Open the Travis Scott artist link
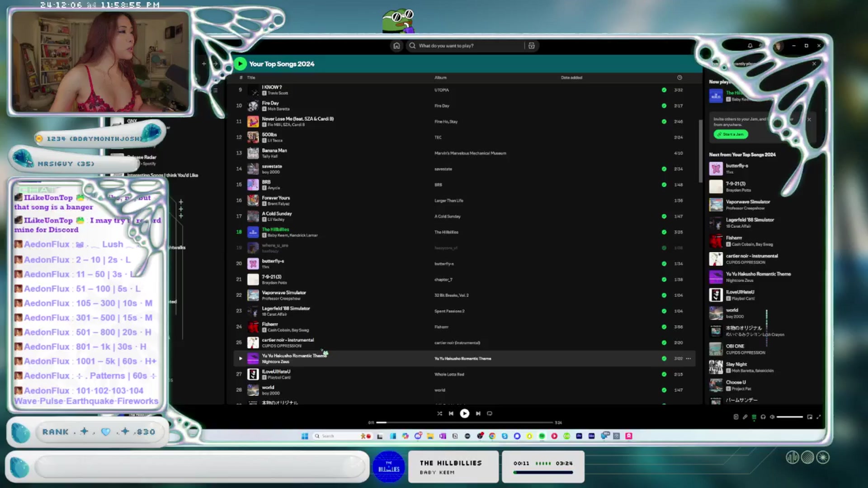This screenshot has height=488, width=868. 278,93
